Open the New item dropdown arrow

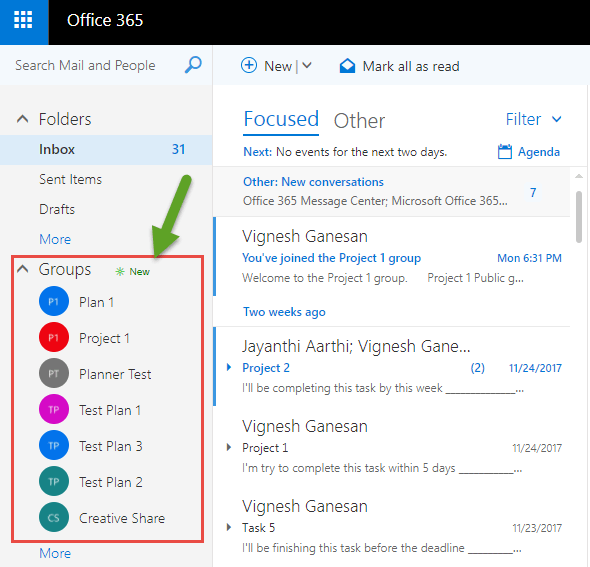coord(307,66)
